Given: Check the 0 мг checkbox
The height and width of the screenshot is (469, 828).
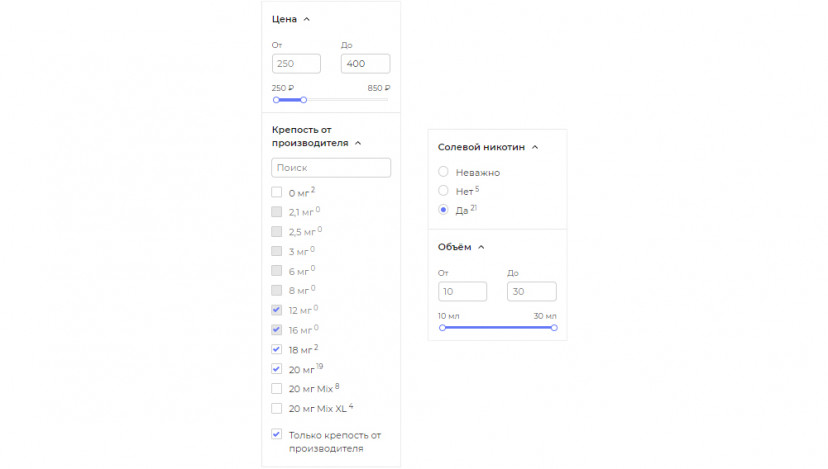Looking at the screenshot, I should point(277,192).
